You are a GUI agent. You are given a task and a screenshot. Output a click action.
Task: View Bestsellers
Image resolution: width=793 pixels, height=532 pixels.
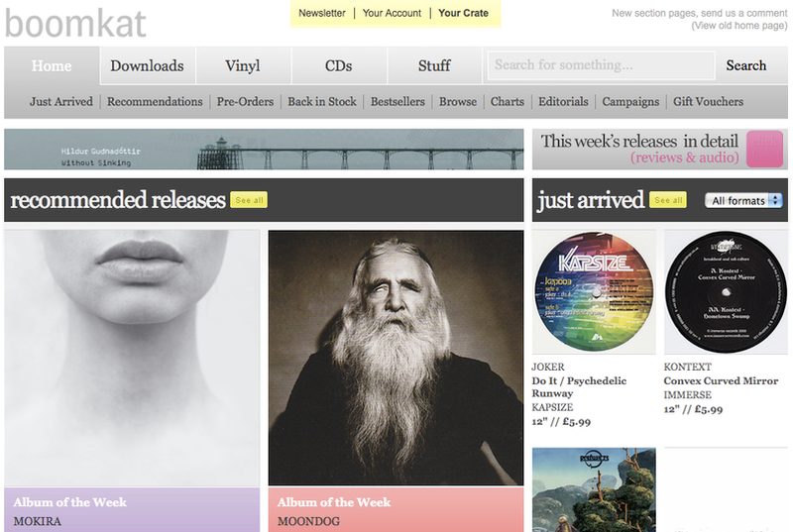click(397, 102)
